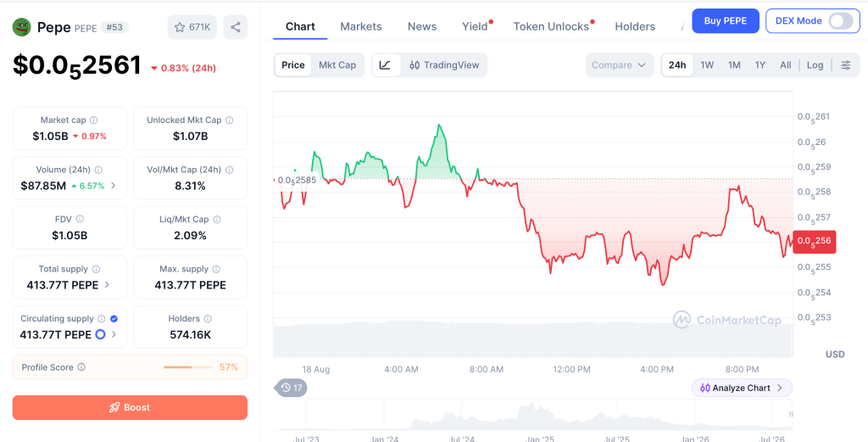Click the red current price 0.0₅256 label
The image size is (868, 442).
tap(815, 242)
